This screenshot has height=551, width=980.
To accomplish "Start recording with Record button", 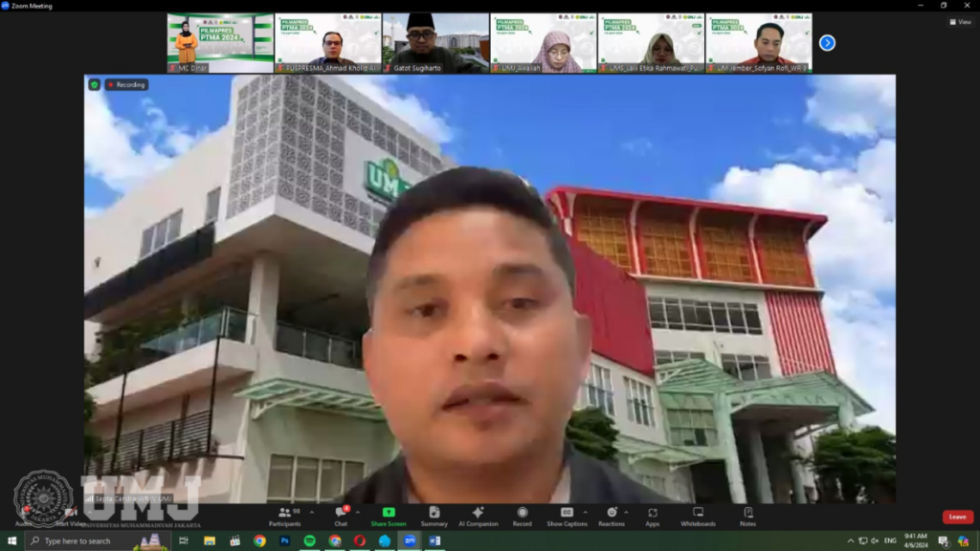I will point(522,517).
